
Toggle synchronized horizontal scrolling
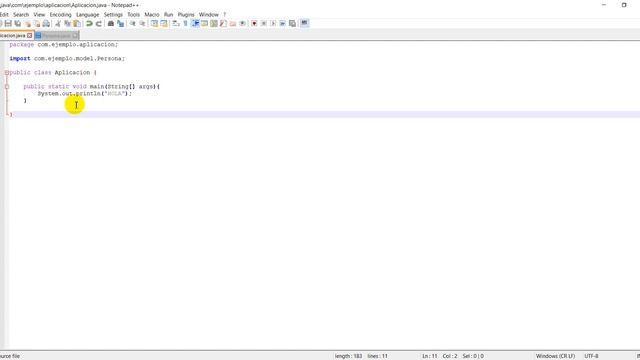tap(164, 24)
